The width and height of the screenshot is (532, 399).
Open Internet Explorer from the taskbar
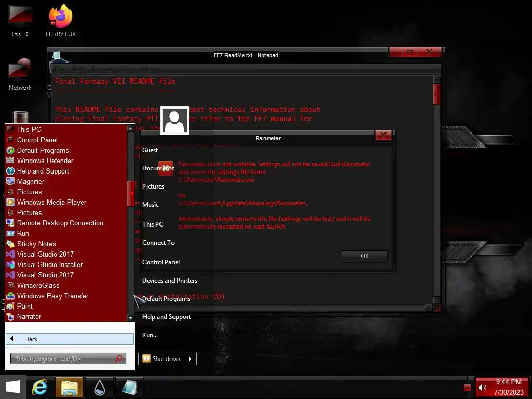(x=39, y=387)
